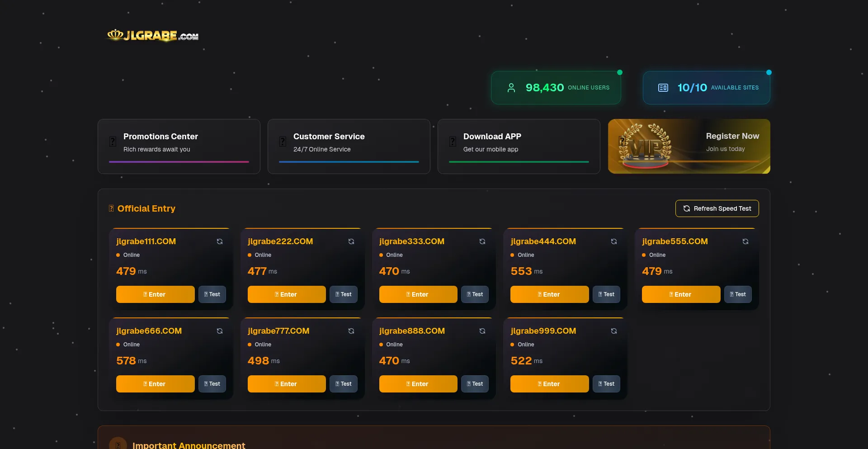Refresh the jlgrabe666.COM latency icon
The image size is (868, 449).
tap(220, 331)
